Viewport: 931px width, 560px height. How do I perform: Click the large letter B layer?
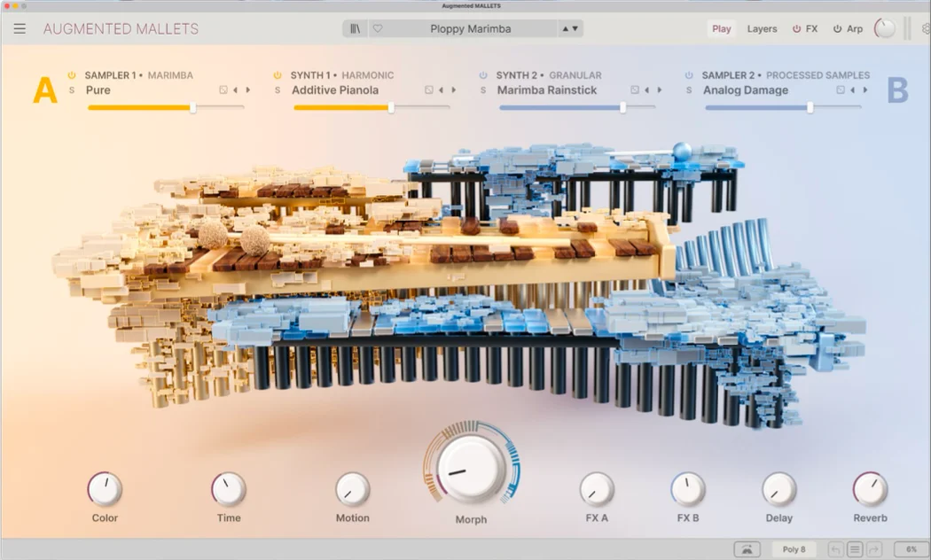pos(897,90)
